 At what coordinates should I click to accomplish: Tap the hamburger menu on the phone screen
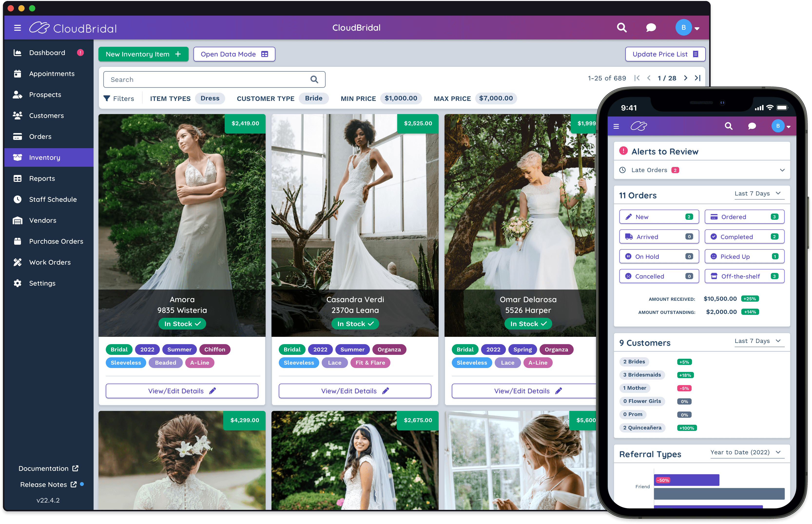[x=616, y=126]
